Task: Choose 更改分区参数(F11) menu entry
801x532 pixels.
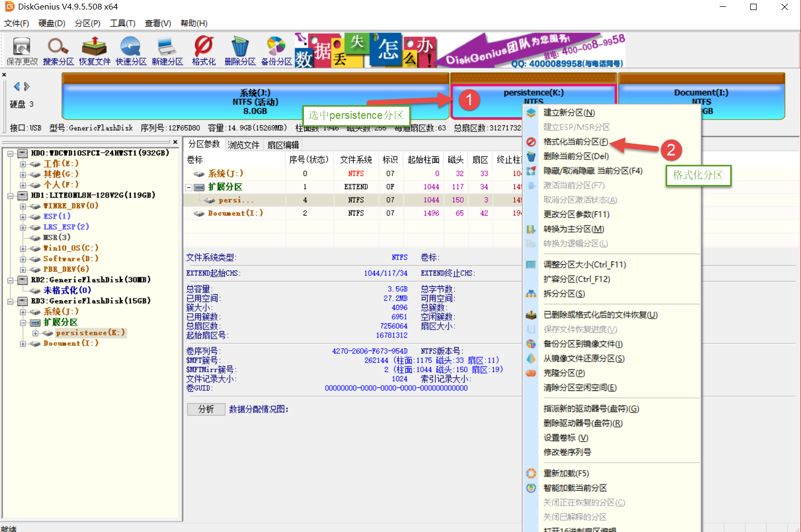Action: [x=612, y=214]
